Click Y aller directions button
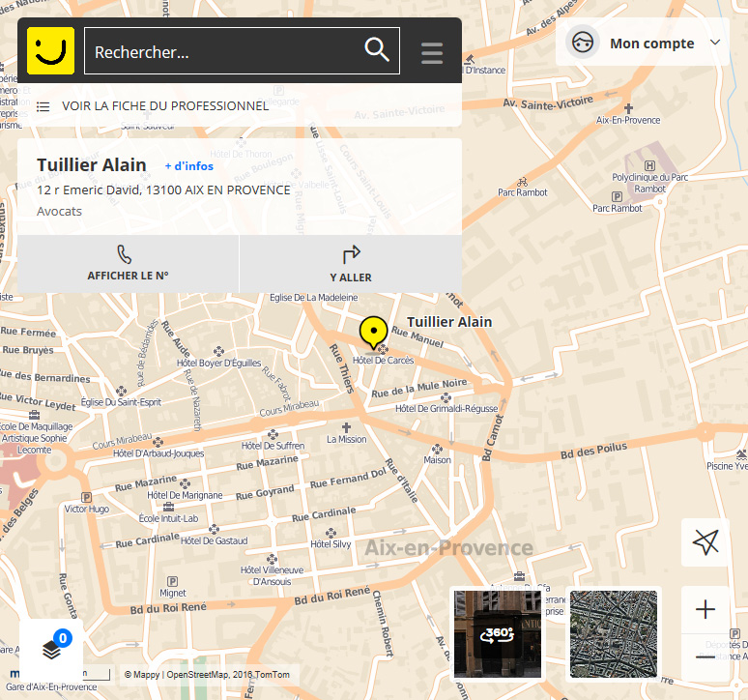The width and height of the screenshot is (748, 700). click(350, 263)
